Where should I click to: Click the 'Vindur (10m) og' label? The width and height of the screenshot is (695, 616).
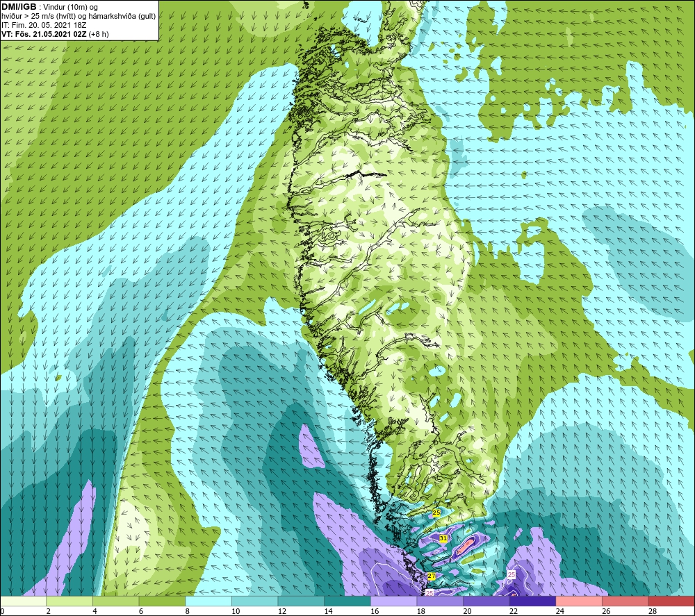[x=70, y=8]
